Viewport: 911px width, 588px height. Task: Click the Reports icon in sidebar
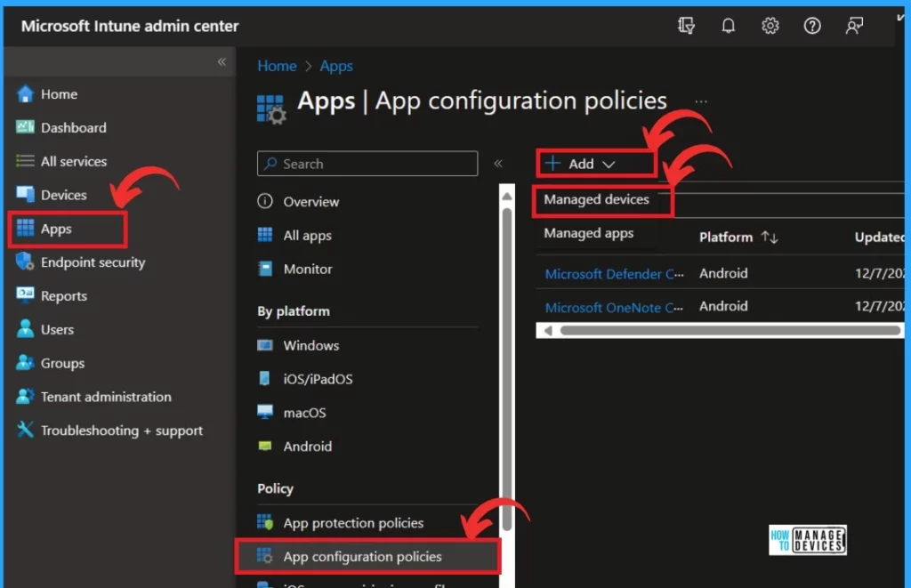pyautogui.click(x=25, y=294)
